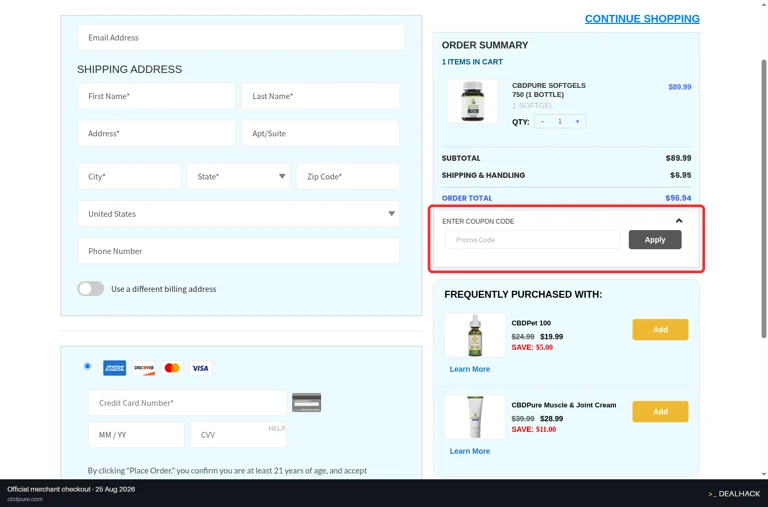Viewport: 768px width, 507px height.
Task: Focus the CVV field
Action: point(238,435)
